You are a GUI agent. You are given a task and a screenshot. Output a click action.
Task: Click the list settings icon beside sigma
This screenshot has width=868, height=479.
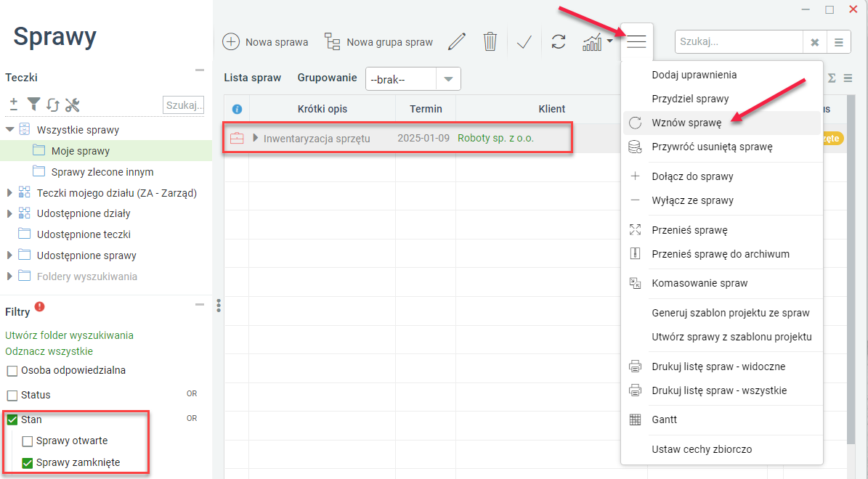pos(848,78)
